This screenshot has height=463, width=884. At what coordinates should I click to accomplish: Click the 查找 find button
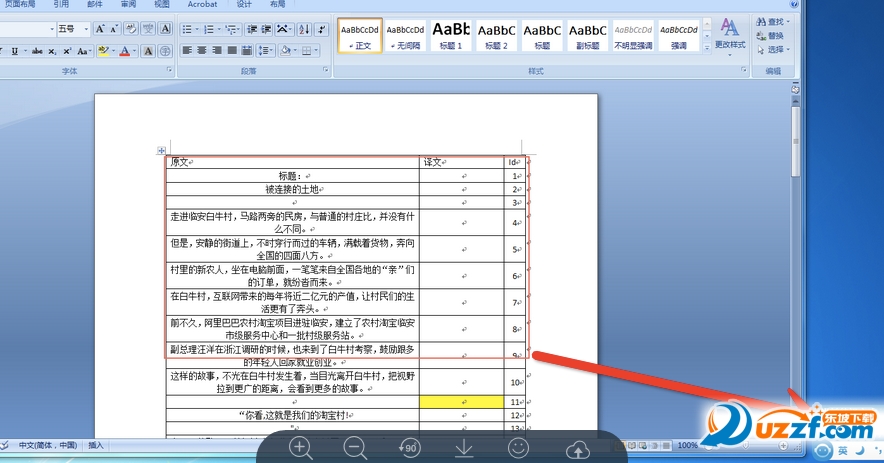point(772,22)
